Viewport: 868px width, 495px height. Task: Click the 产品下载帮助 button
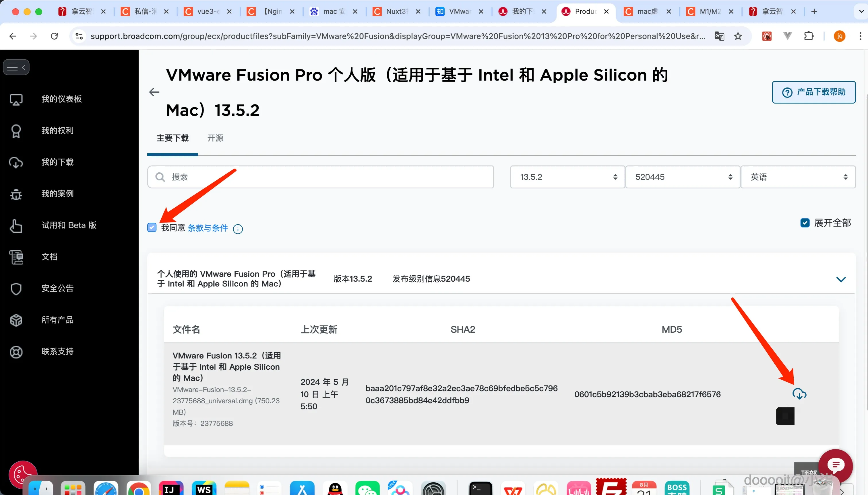[813, 92]
